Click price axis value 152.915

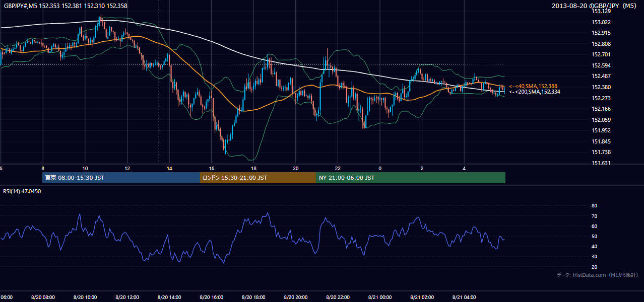601,33
